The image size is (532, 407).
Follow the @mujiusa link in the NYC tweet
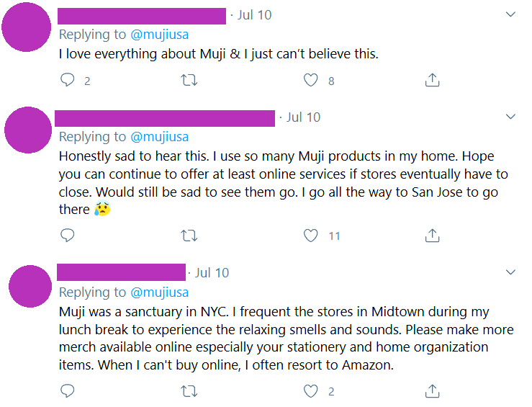tap(159, 292)
